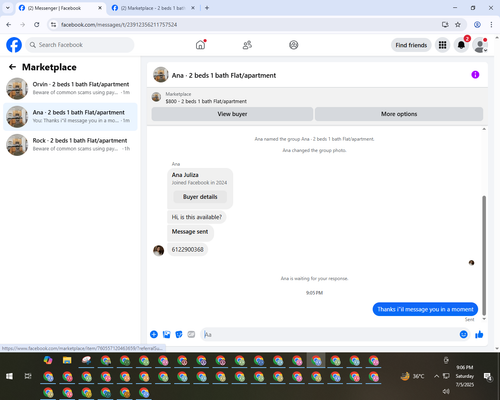Click the 'Hi, is this available?' message
The image size is (500, 400).
pyautogui.click(x=197, y=217)
